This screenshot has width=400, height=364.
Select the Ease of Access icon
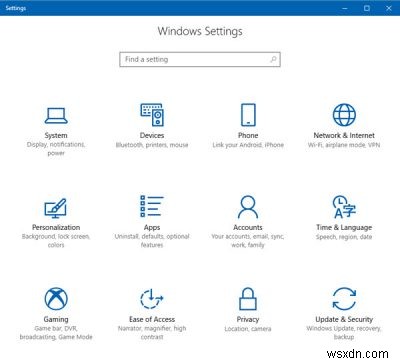click(152, 299)
